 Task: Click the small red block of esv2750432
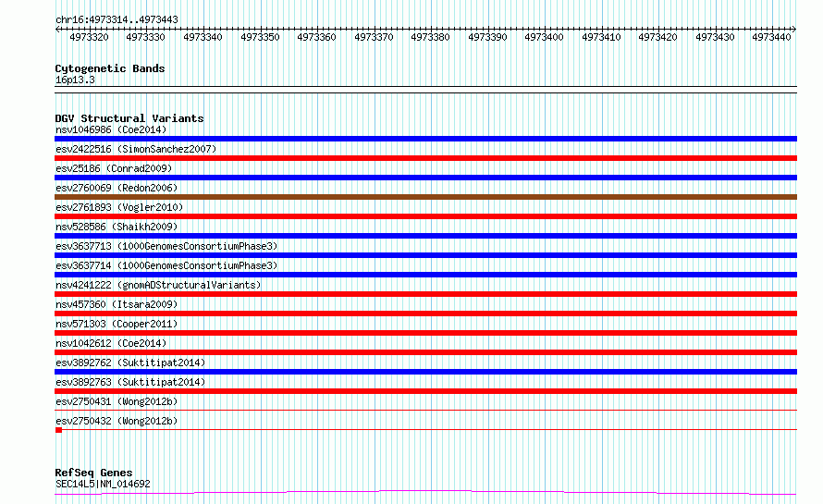pyautogui.click(x=59, y=430)
